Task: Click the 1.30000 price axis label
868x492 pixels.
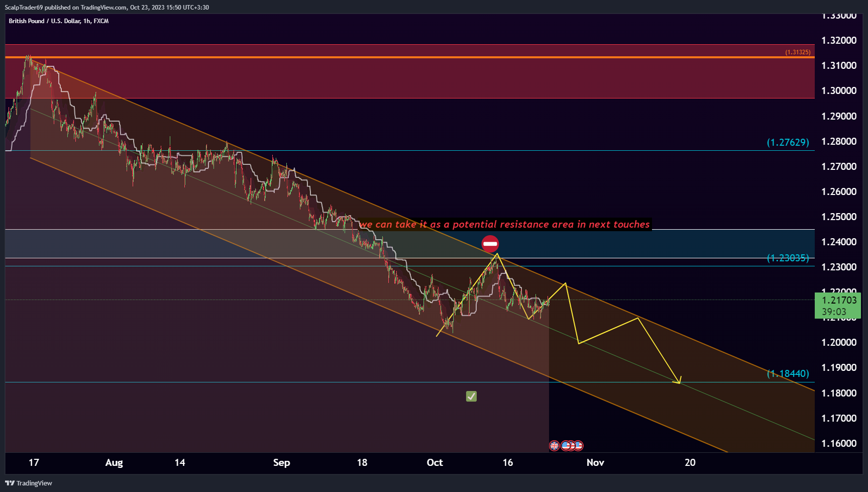Action: [x=839, y=90]
